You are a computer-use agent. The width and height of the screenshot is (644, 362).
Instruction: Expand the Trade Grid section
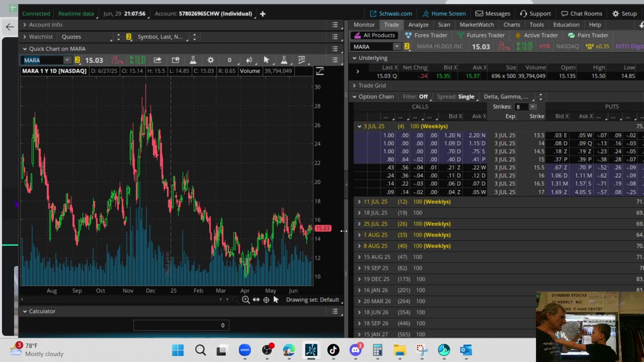(x=354, y=85)
